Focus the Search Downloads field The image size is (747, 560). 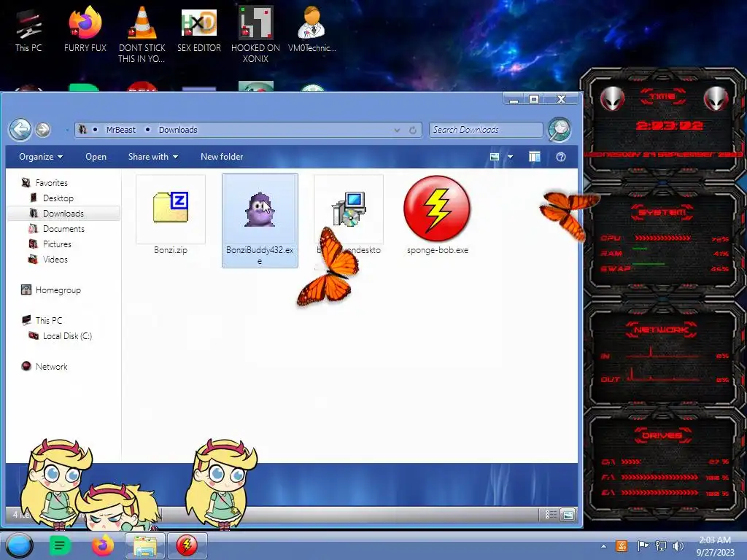(485, 130)
